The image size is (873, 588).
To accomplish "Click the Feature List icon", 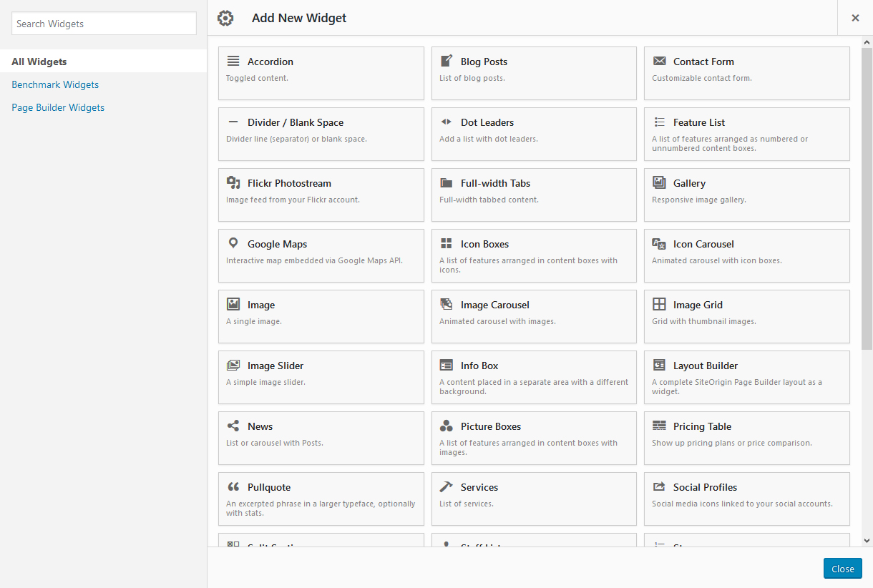I will [659, 122].
